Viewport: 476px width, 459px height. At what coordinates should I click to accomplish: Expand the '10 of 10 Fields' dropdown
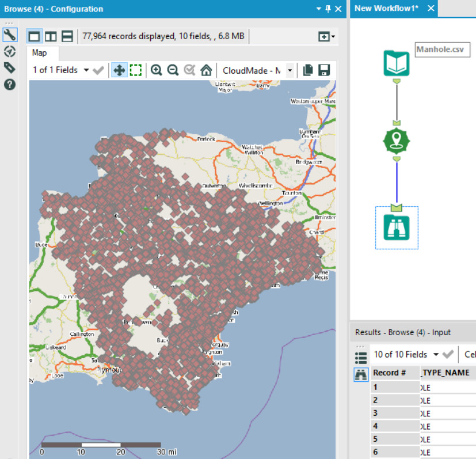436,354
